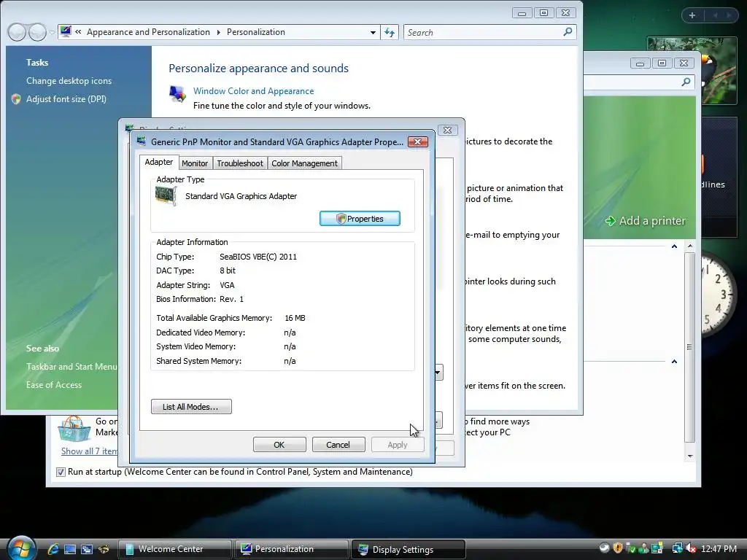Click Welcome Center scrollbar up arrow
Screen dimensions: 747x560
click(x=689, y=246)
